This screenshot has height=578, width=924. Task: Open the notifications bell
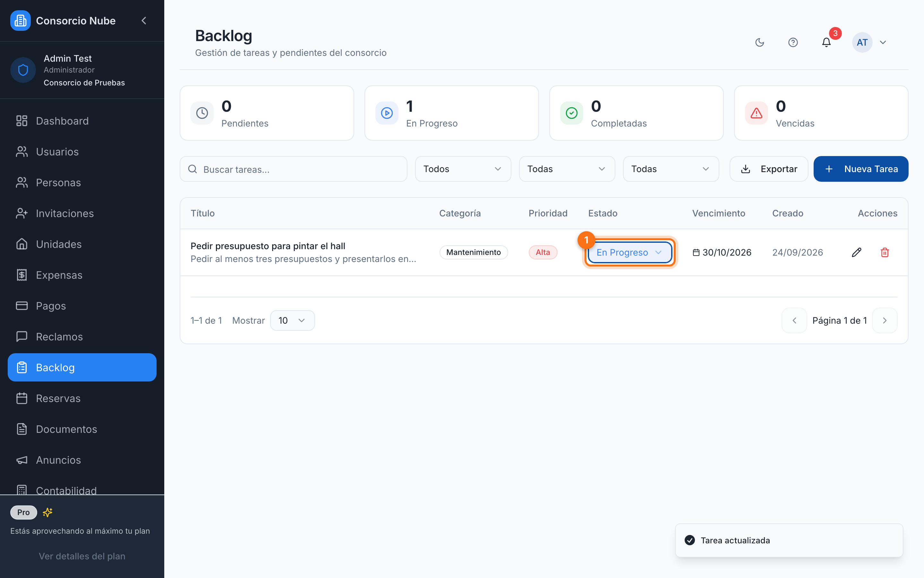pos(826,42)
